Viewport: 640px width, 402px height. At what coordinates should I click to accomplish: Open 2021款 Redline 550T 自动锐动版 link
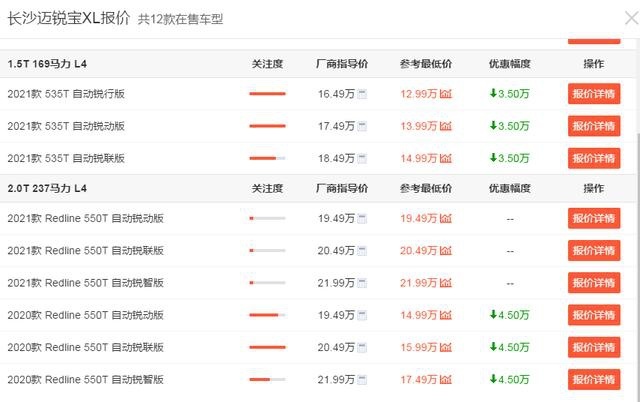tap(86, 218)
